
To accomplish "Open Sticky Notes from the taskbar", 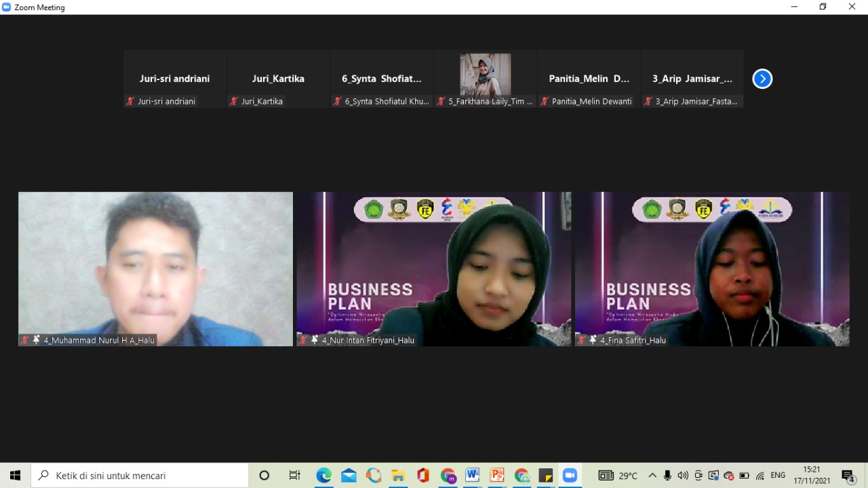I will 546,476.
